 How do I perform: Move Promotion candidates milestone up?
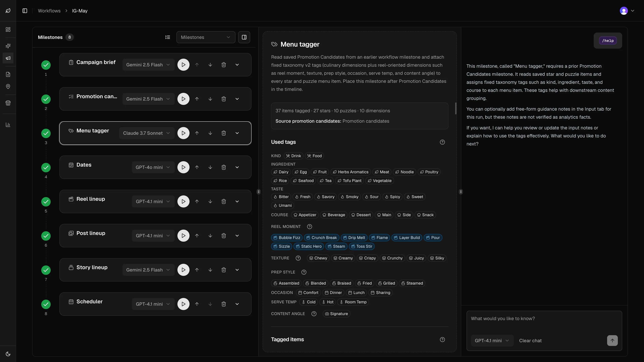[x=197, y=99]
